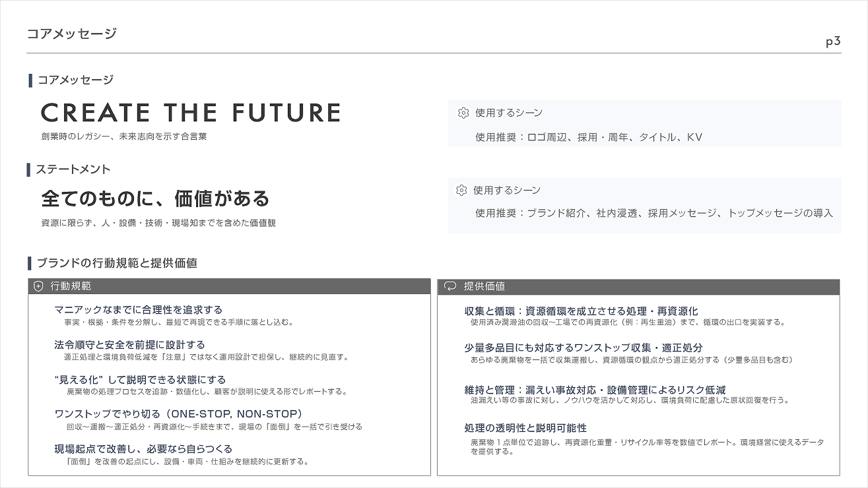
Task: Select the ステートメント section heading
Action: click(73, 169)
